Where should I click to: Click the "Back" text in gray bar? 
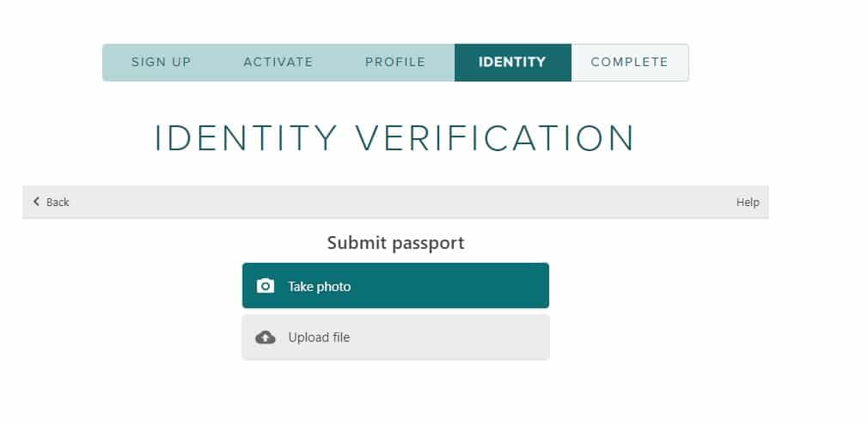pyautogui.click(x=58, y=202)
